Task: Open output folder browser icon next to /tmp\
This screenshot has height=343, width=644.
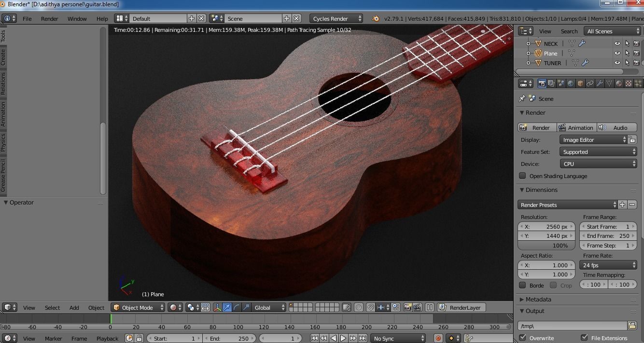Action: (x=632, y=326)
